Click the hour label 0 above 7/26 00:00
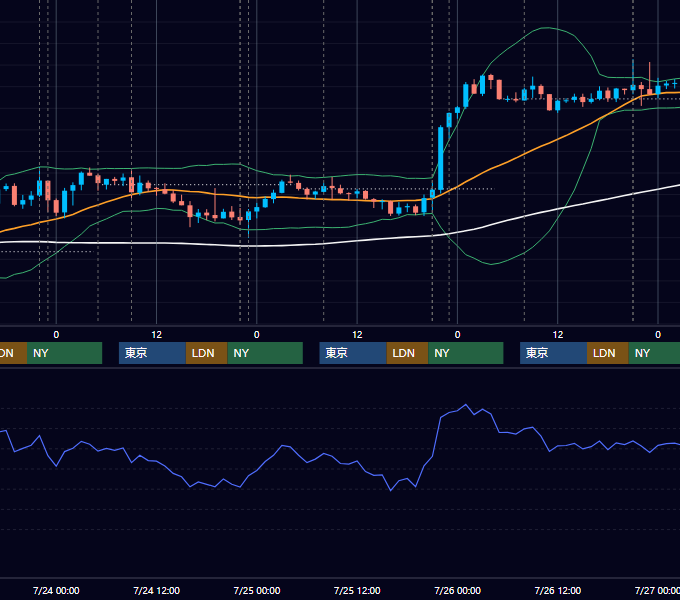 (x=458, y=335)
